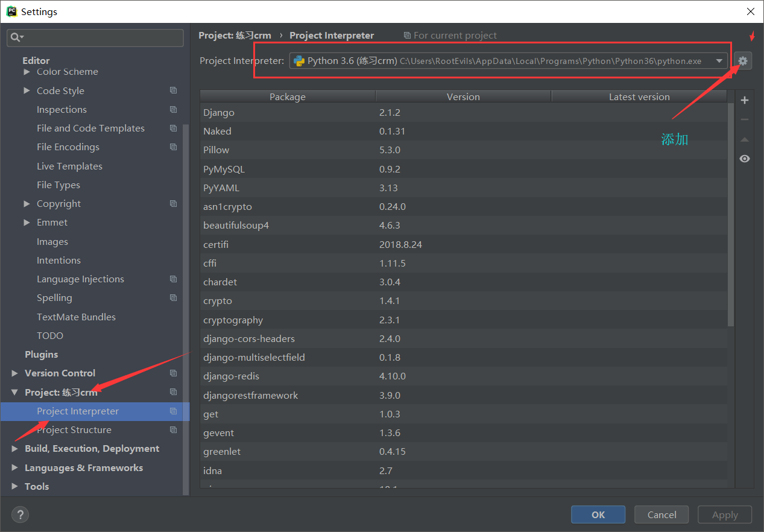
Task: Click package table vertical scrollbar
Action: [731, 214]
